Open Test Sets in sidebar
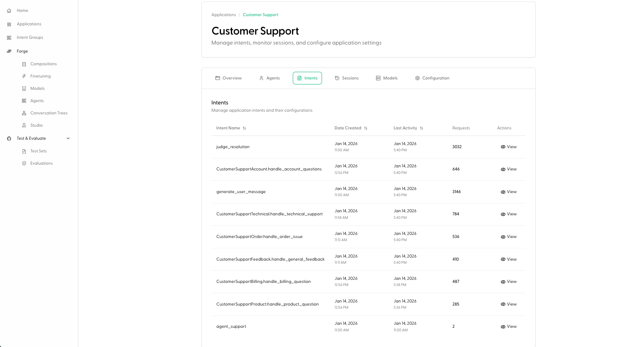Viewport: 644px width, 347px height. click(38, 151)
